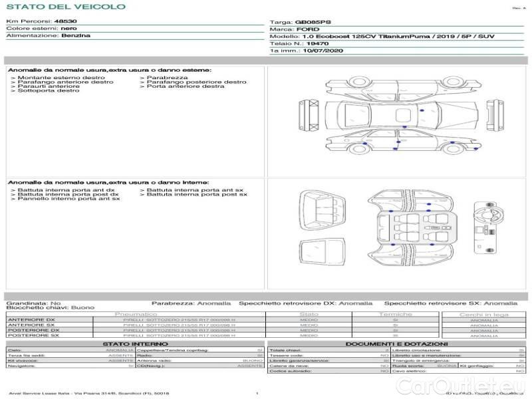
Task: Click the Cerchi in lega column header
Action: (483, 314)
